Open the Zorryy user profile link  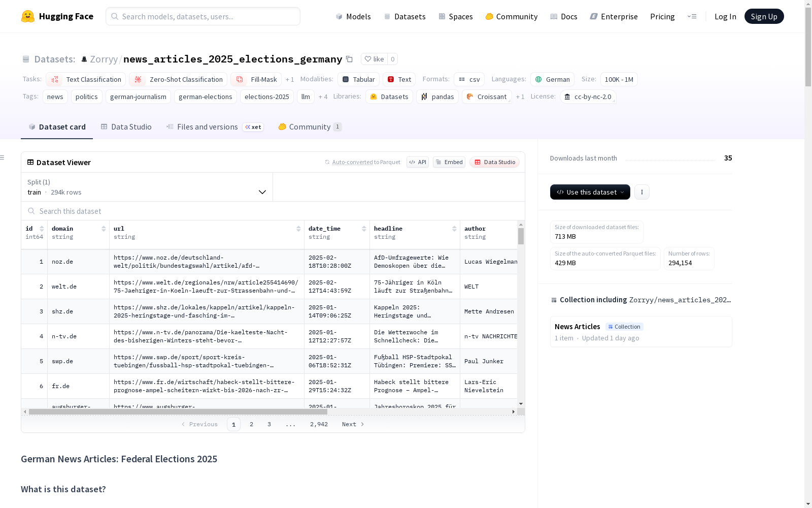(x=104, y=59)
